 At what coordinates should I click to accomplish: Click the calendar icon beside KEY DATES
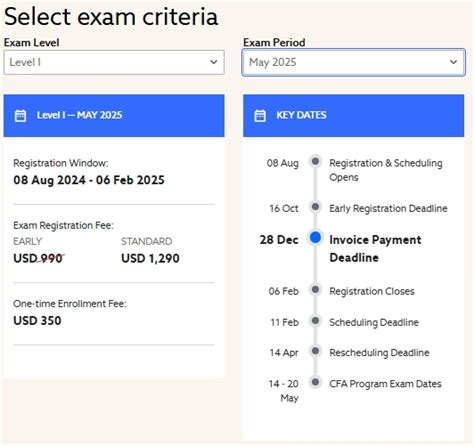pos(260,116)
